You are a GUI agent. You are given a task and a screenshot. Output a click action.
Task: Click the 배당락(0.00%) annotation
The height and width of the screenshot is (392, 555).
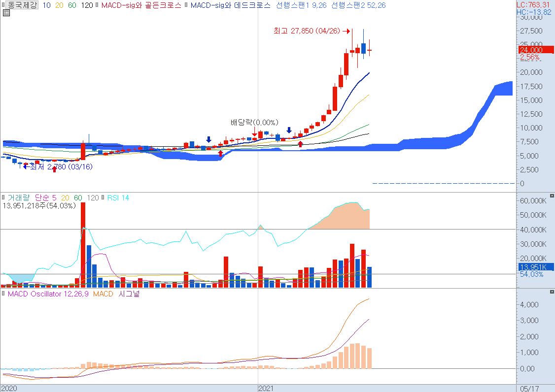254,123
